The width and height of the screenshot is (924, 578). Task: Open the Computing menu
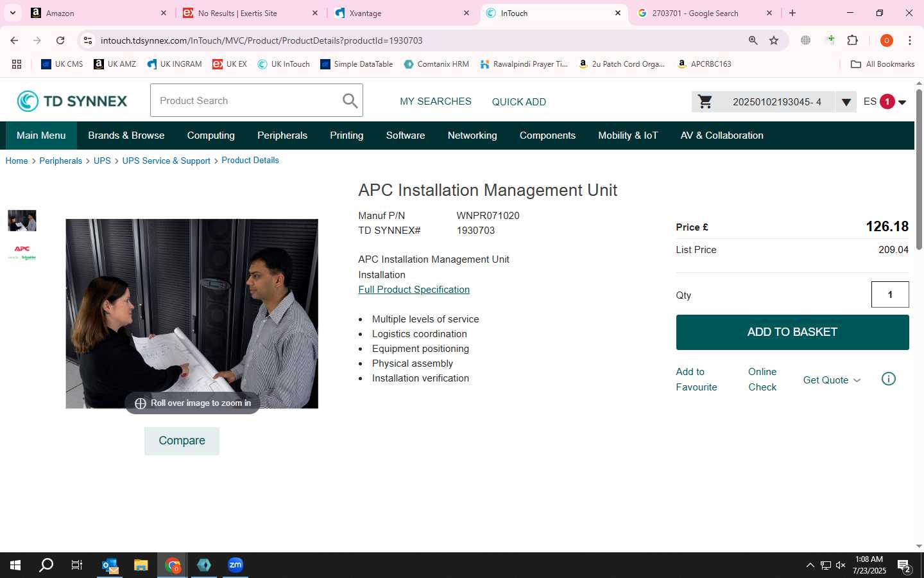point(210,136)
